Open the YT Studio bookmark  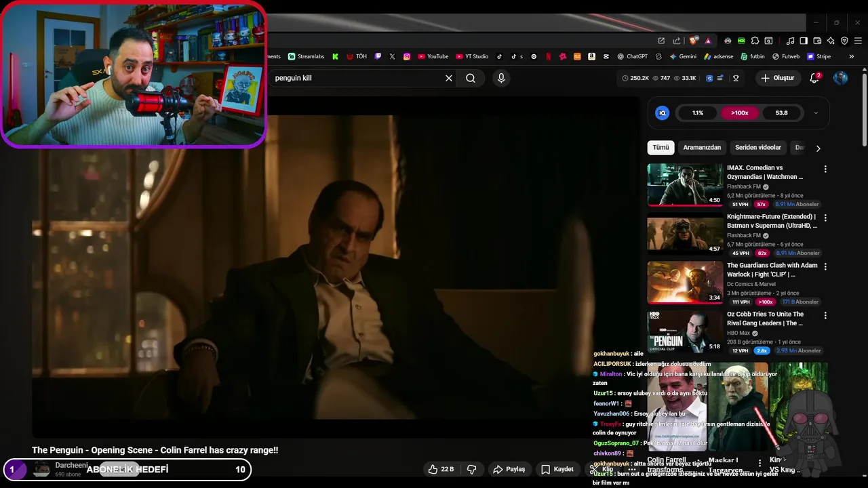coord(471,57)
